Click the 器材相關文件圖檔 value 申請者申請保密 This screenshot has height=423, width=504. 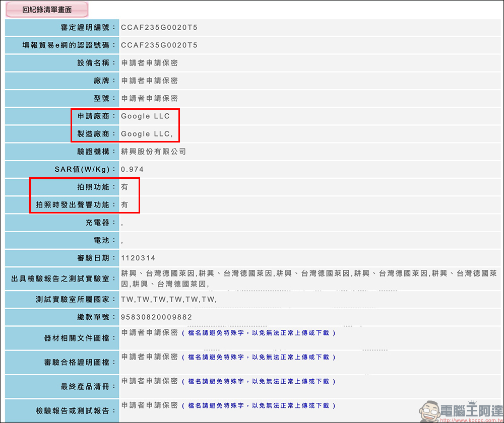[x=150, y=332]
